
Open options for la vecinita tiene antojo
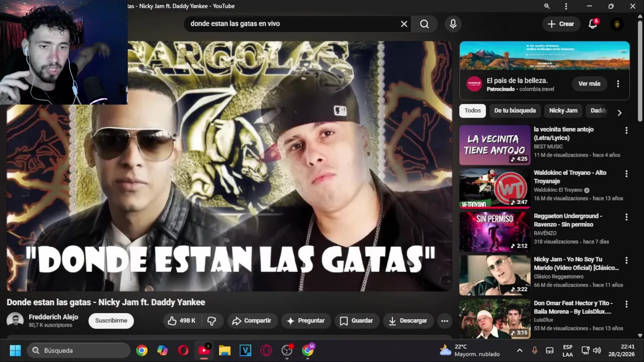click(626, 131)
